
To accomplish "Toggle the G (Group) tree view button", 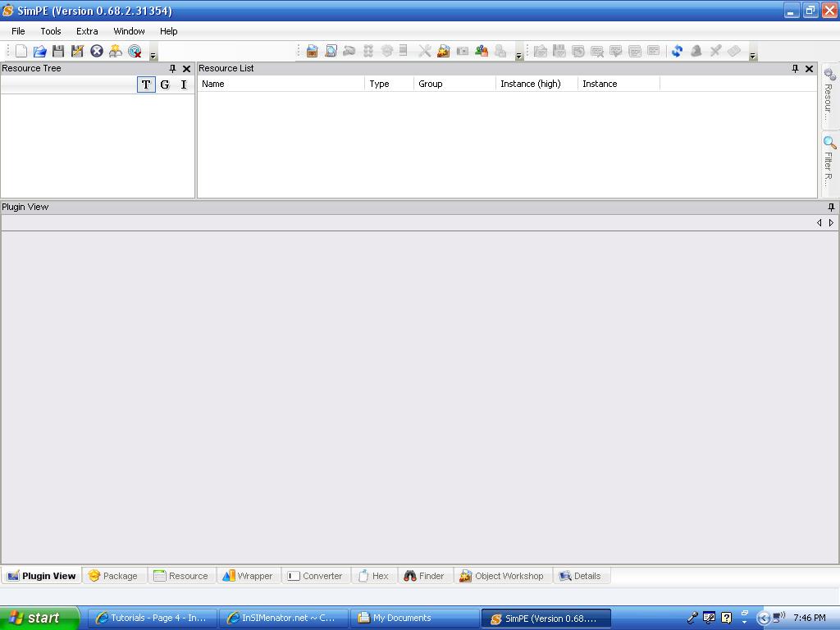I will click(165, 84).
